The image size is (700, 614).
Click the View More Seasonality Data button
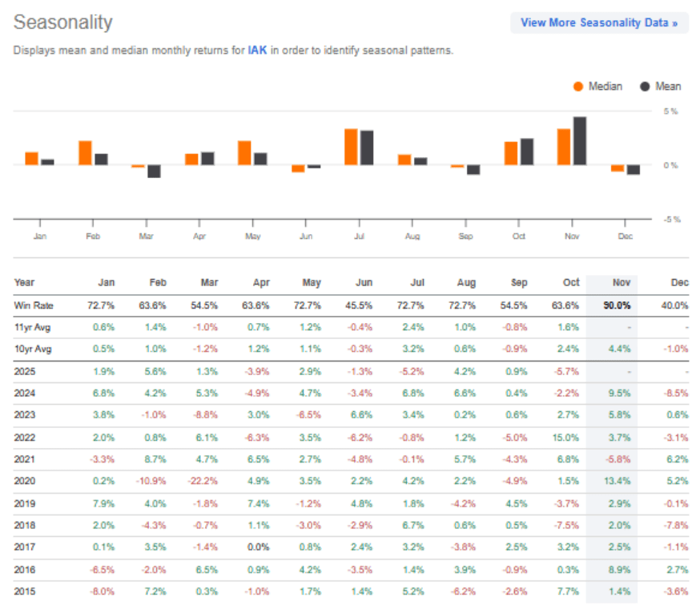pyautogui.click(x=599, y=22)
